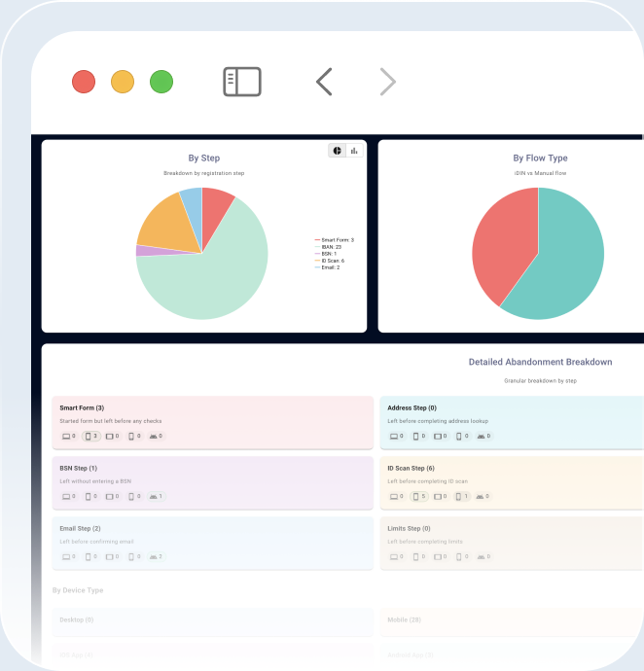
Task: Minimize the window with the yellow button
Action: pos(123,82)
